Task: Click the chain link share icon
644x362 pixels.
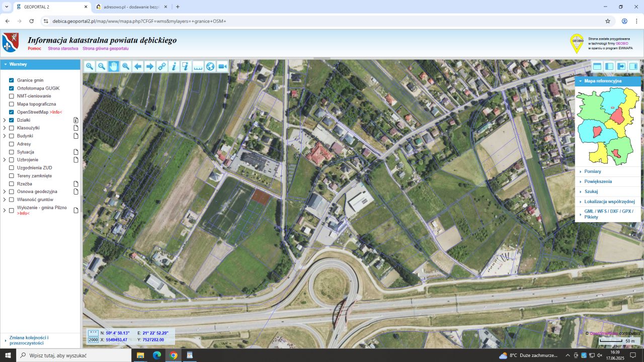Action: [x=162, y=66]
